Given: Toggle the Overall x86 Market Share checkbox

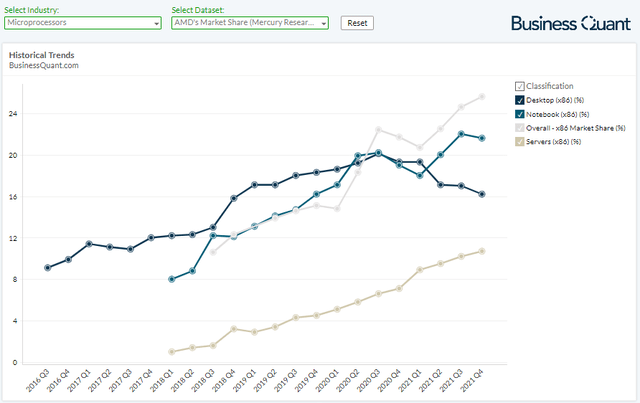Looking at the screenshot, I should click(519, 128).
